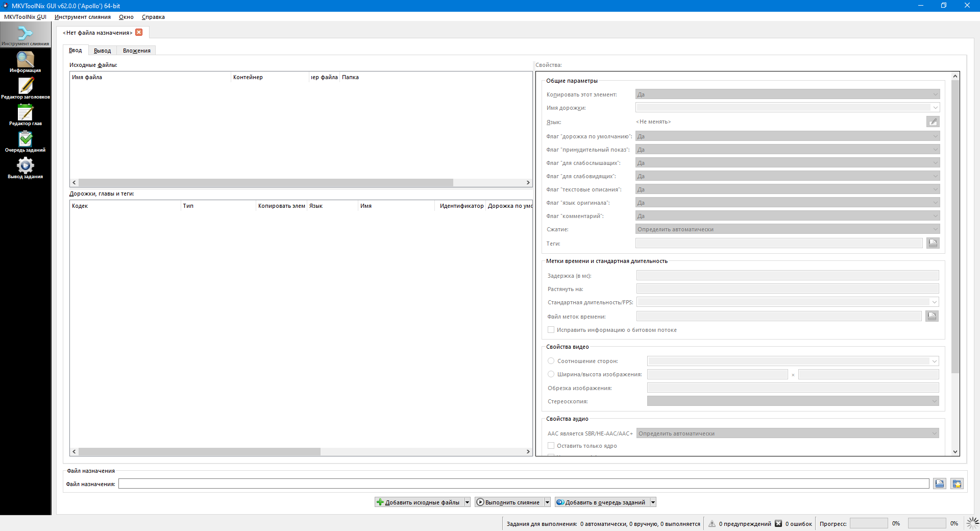The image size is (980, 531).
Task: Open Имя дорожки combo box
Action: (x=788, y=108)
